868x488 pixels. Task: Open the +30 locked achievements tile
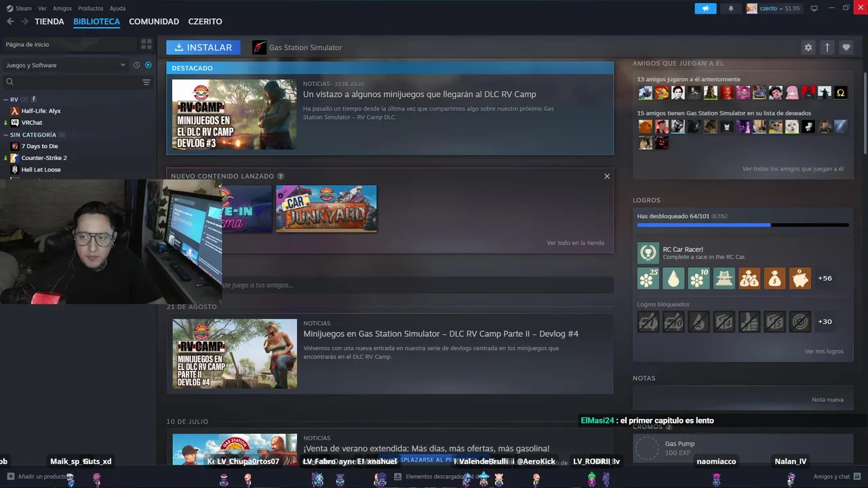pos(825,321)
